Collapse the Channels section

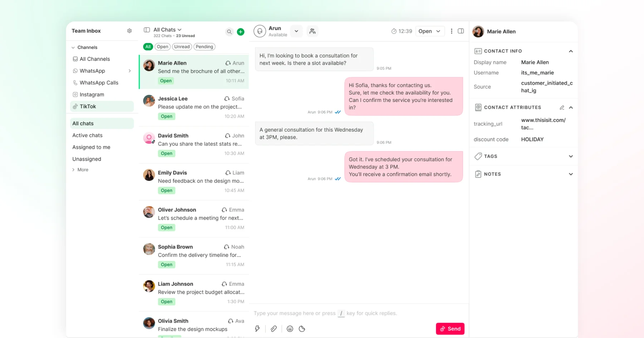point(73,48)
